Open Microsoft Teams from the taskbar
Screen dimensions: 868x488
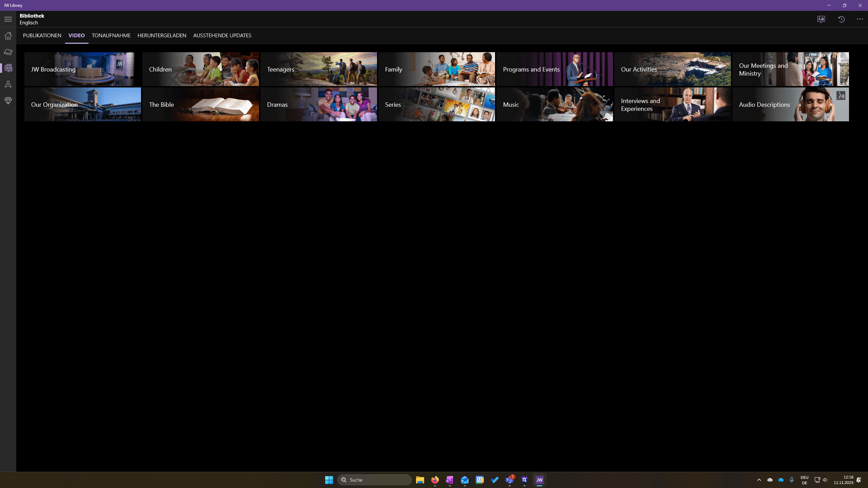pyautogui.click(x=509, y=480)
